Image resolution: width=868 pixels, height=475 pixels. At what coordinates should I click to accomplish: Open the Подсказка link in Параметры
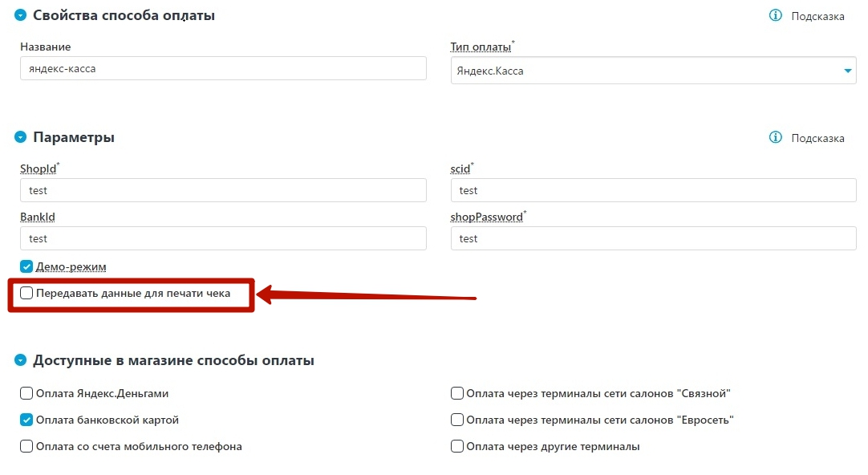click(817, 138)
